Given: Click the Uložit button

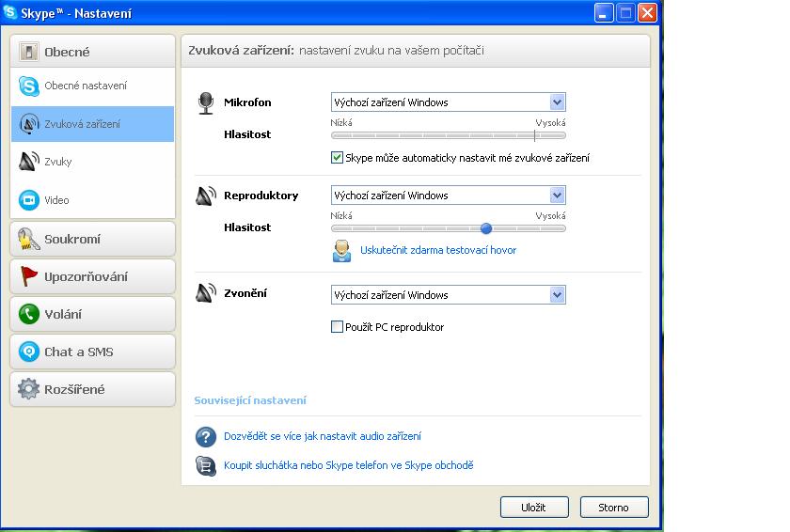Looking at the screenshot, I should [534, 508].
